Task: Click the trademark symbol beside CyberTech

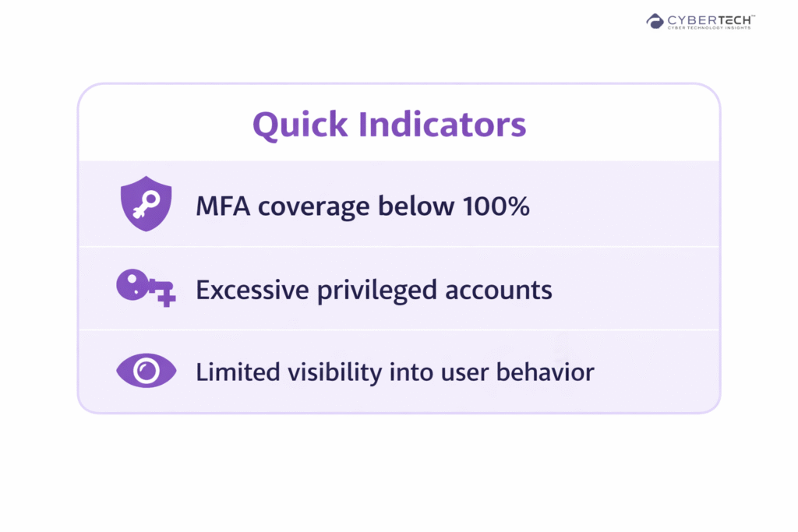Action: [x=752, y=15]
